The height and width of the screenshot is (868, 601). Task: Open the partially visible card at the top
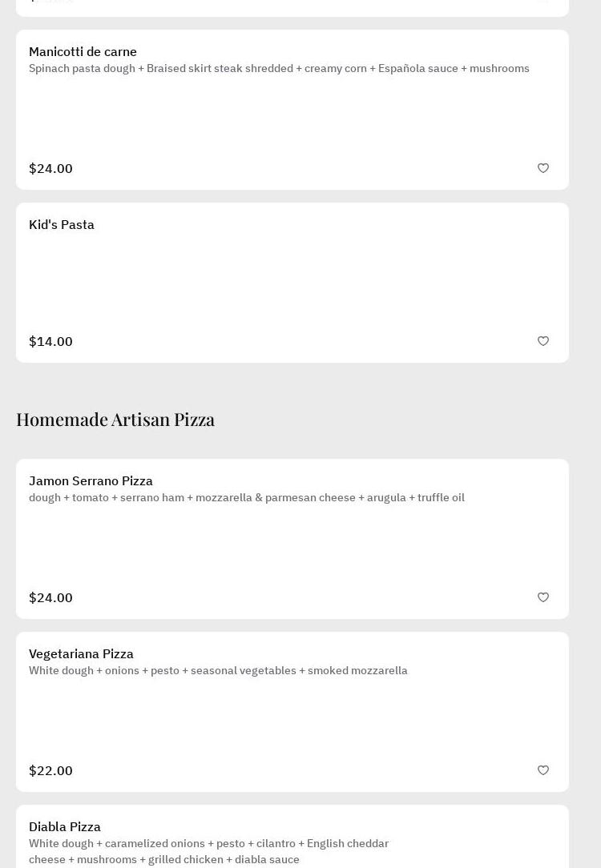pyautogui.click(x=292, y=7)
